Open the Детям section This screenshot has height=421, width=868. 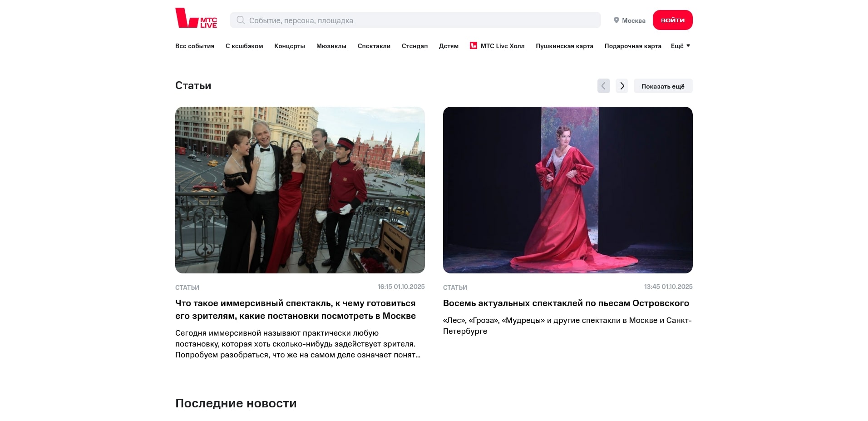tap(449, 46)
